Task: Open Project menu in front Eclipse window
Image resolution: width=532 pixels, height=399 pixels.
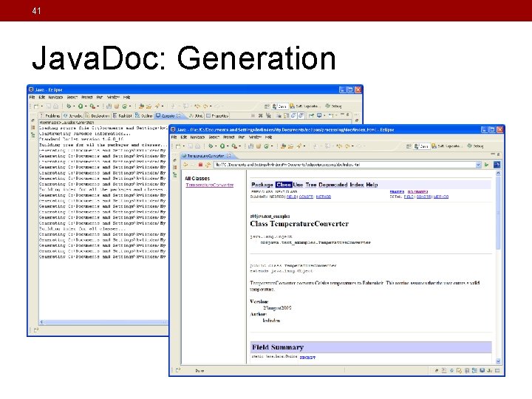Action: click(x=228, y=137)
